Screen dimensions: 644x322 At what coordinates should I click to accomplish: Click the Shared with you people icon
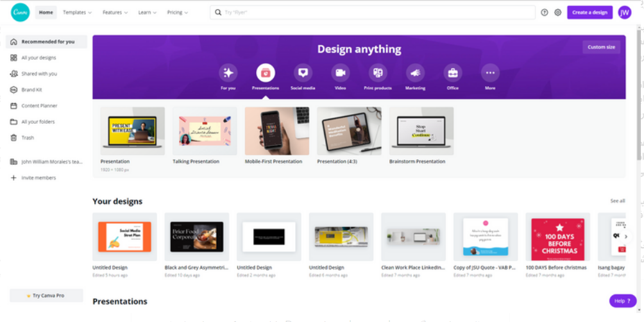(x=13, y=74)
